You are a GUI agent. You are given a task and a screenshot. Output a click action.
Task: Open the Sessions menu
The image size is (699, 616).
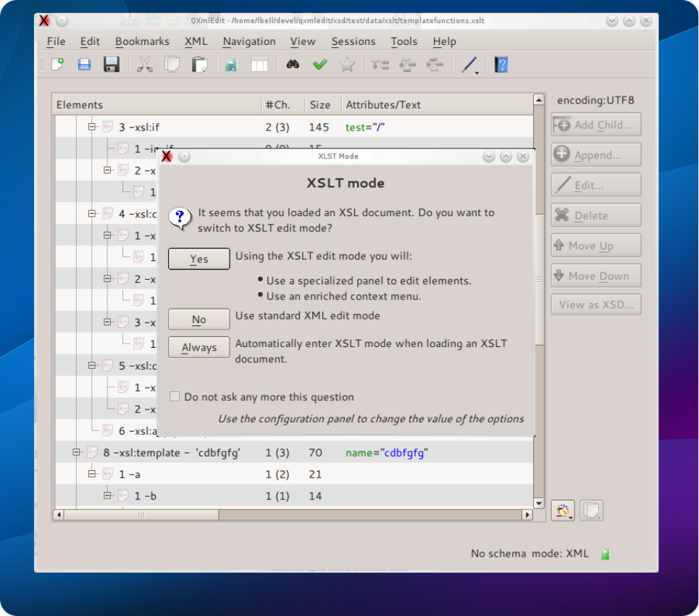coord(353,41)
